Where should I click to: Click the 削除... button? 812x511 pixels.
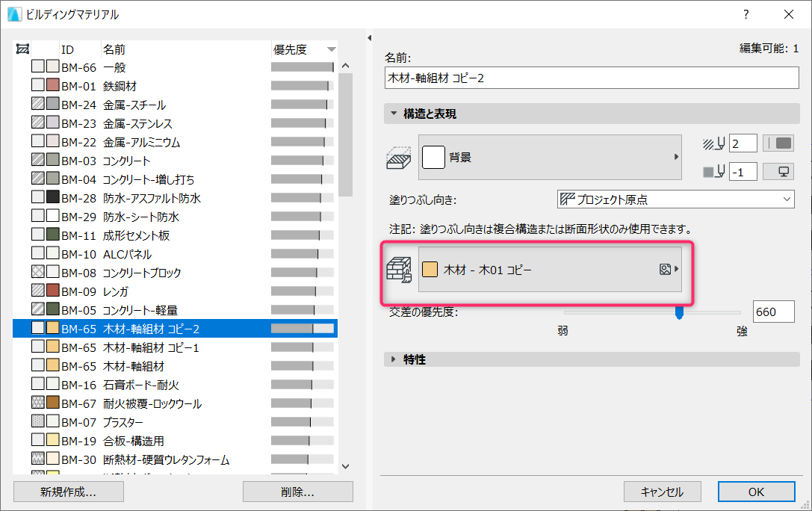coord(298,492)
